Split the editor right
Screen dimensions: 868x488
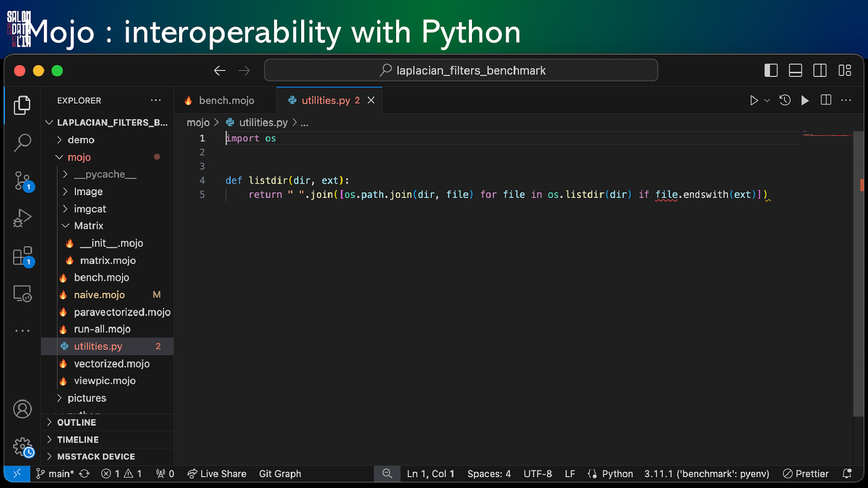[826, 100]
